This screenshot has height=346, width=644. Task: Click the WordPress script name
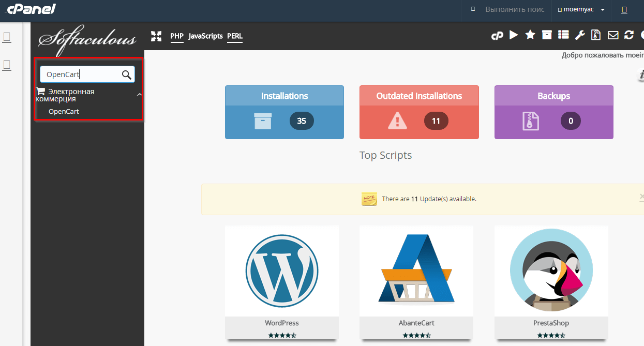click(282, 323)
